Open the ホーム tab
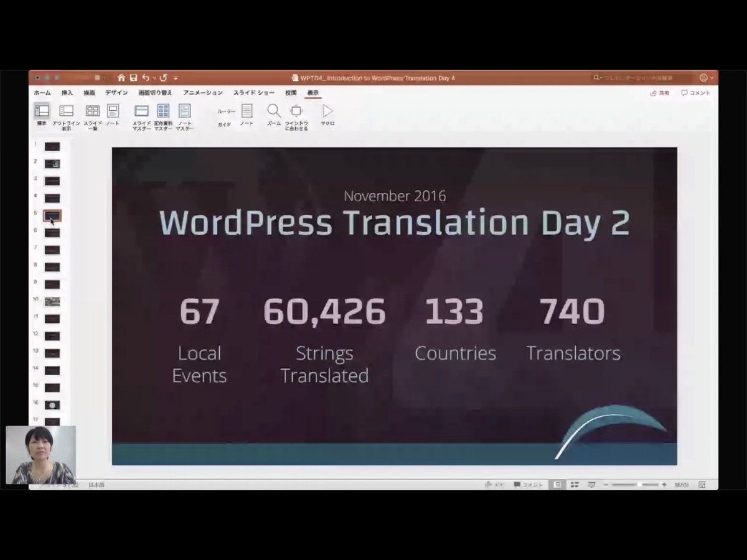The width and height of the screenshot is (747, 560). [42, 93]
